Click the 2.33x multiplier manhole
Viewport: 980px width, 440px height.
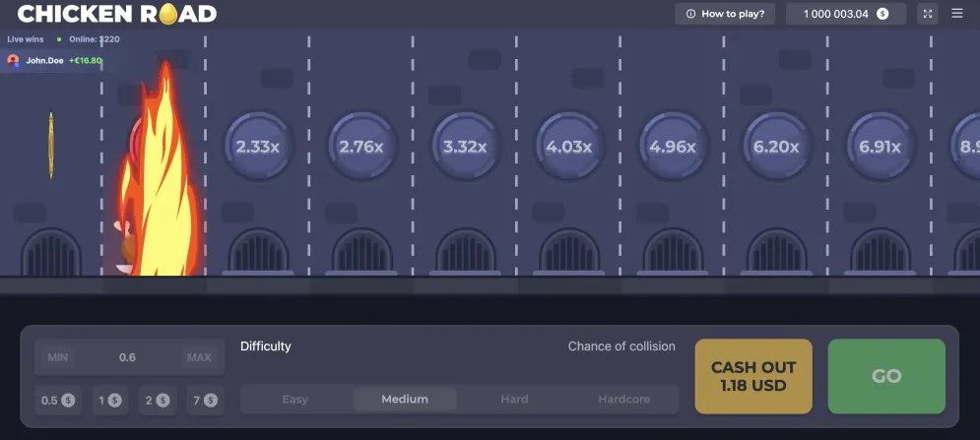[257, 147]
